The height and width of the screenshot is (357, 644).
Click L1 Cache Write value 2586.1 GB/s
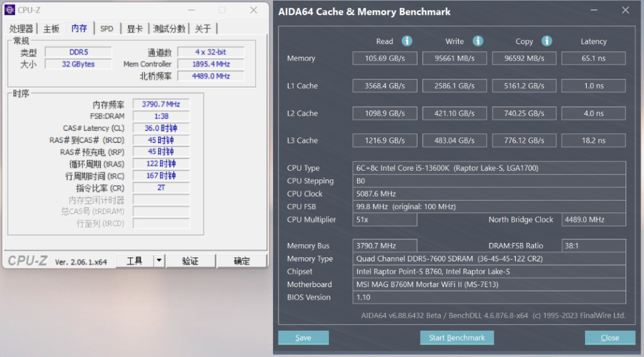point(454,86)
